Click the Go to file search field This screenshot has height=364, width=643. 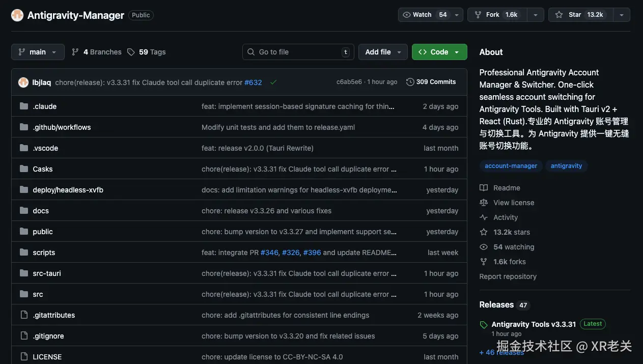[x=298, y=52]
